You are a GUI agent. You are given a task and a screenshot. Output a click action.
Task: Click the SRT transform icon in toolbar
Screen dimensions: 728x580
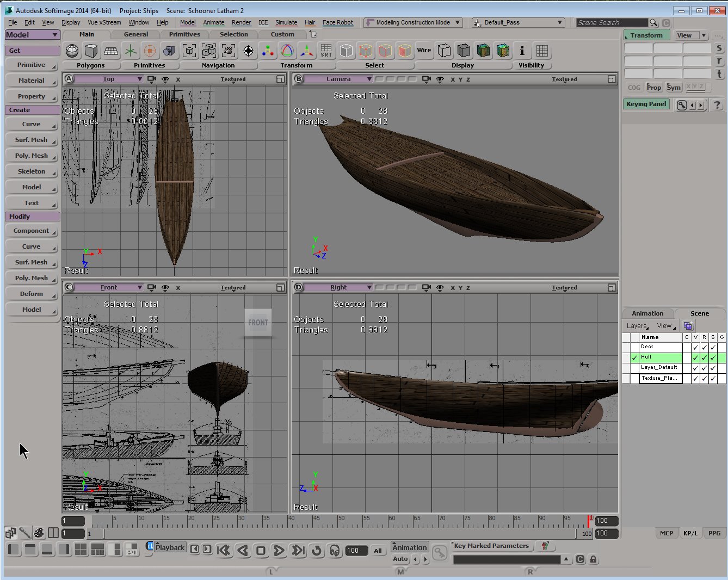click(x=326, y=51)
